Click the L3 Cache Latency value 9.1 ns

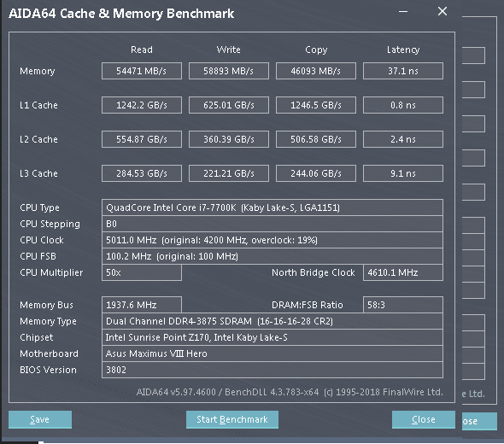coord(402,173)
